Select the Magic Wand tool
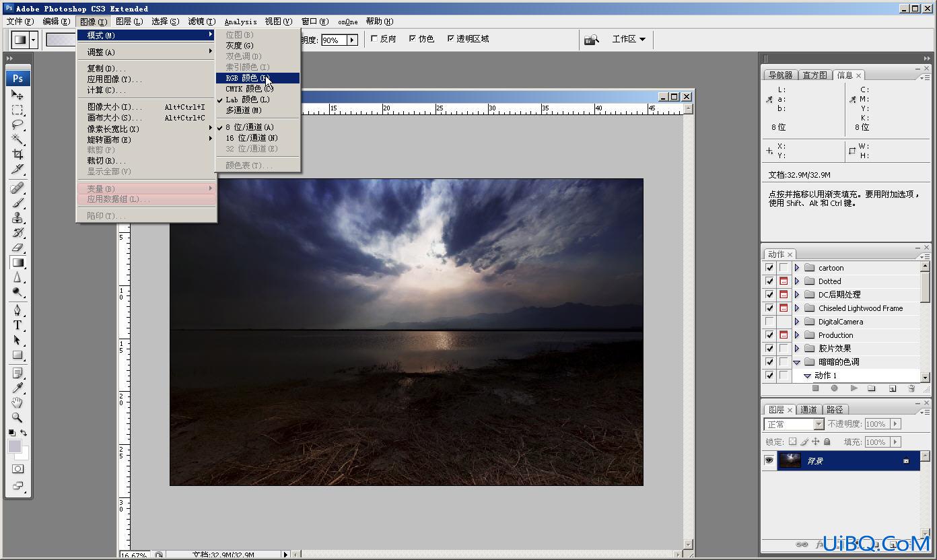This screenshot has height=560, width=937. [18, 139]
